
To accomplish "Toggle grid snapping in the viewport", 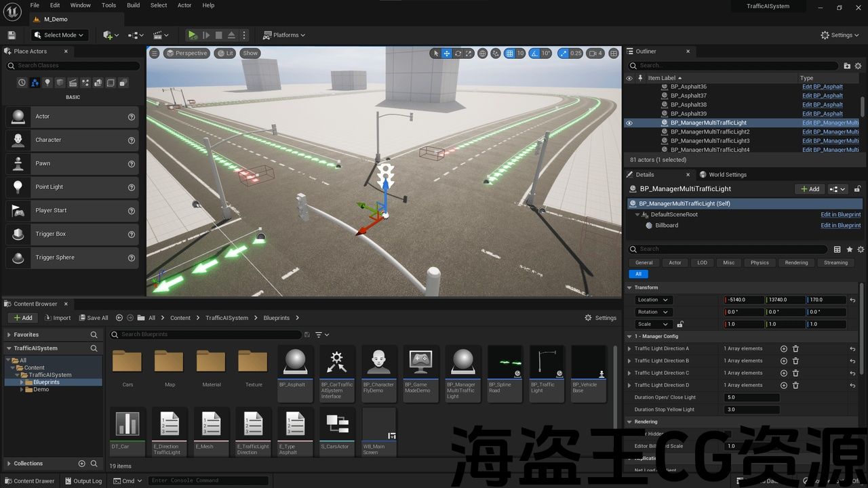I will 509,54.
